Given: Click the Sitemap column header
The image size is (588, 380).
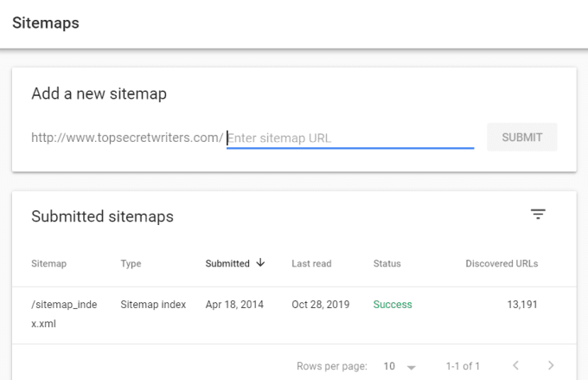Looking at the screenshot, I should coord(48,264).
